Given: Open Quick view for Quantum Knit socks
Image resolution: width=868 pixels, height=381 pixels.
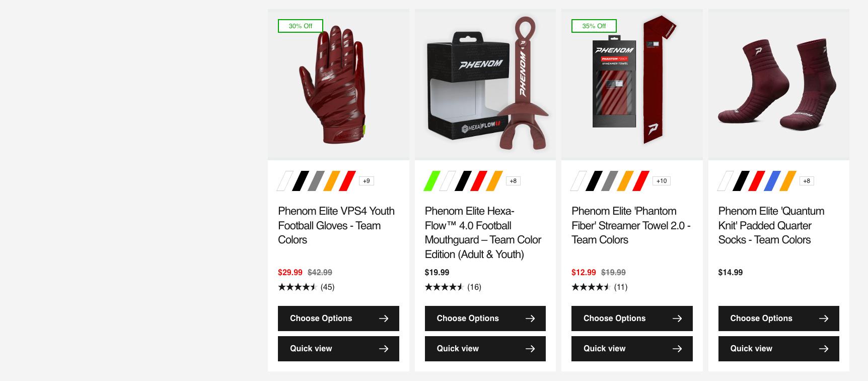Looking at the screenshot, I should 779,349.
